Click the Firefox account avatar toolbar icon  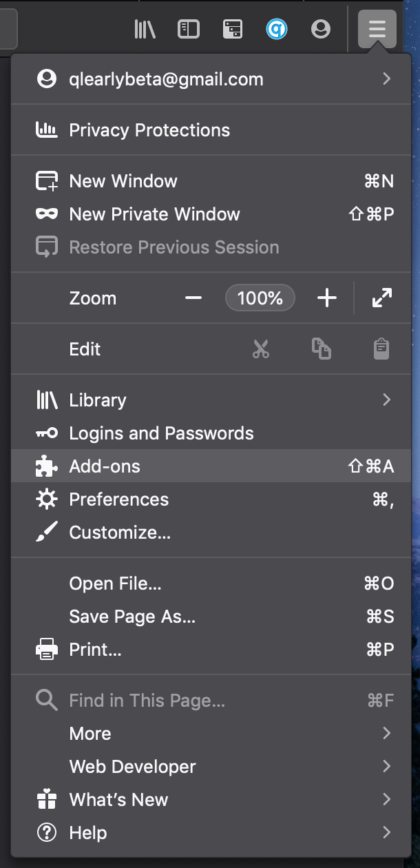[x=321, y=29]
